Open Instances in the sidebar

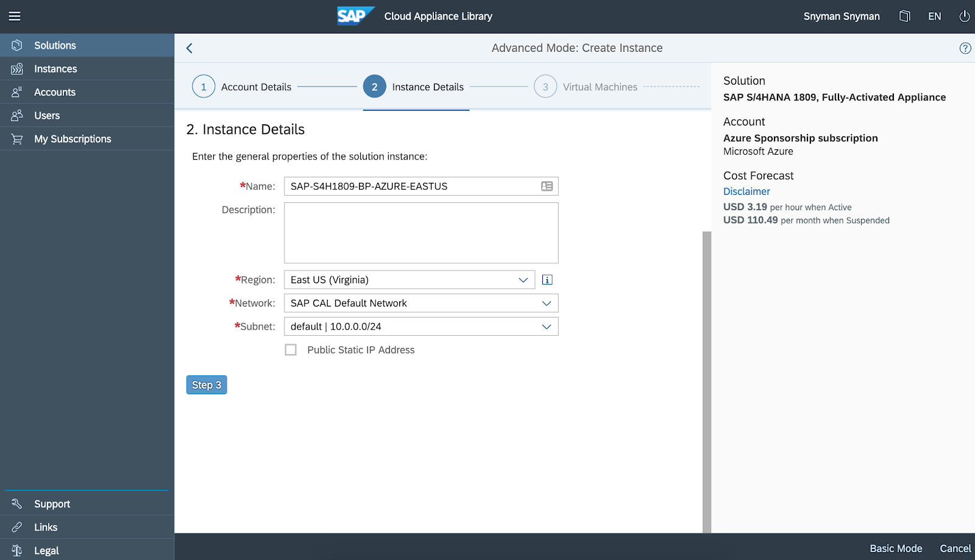[x=87, y=69]
